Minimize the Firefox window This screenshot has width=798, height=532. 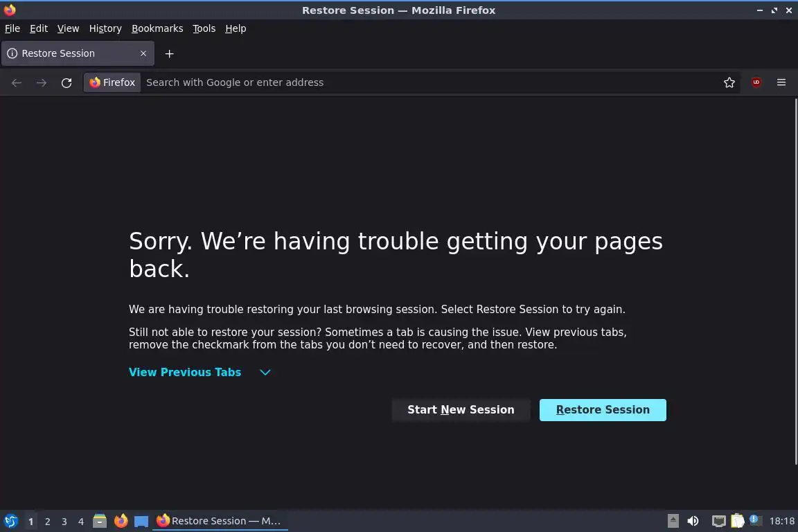(x=760, y=10)
